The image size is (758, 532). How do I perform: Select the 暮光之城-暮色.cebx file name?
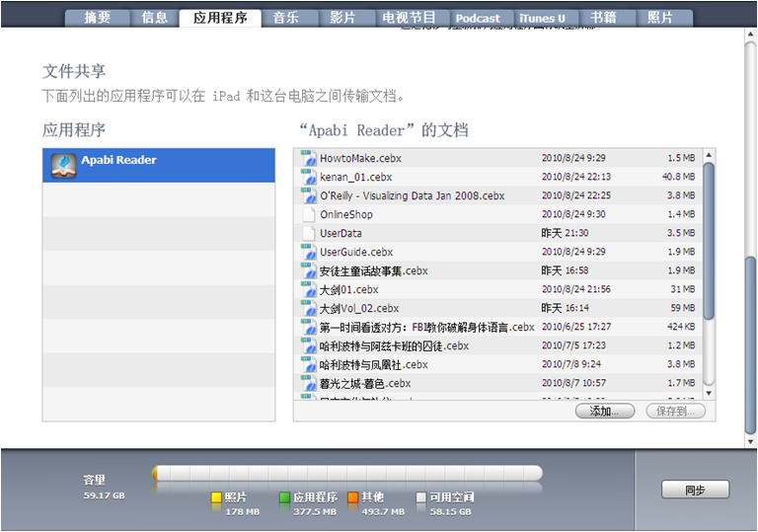[365, 384]
